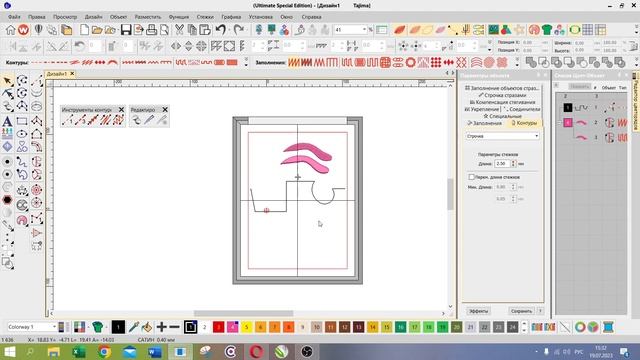Select the black color object row in sequence list

pos(591,107)
